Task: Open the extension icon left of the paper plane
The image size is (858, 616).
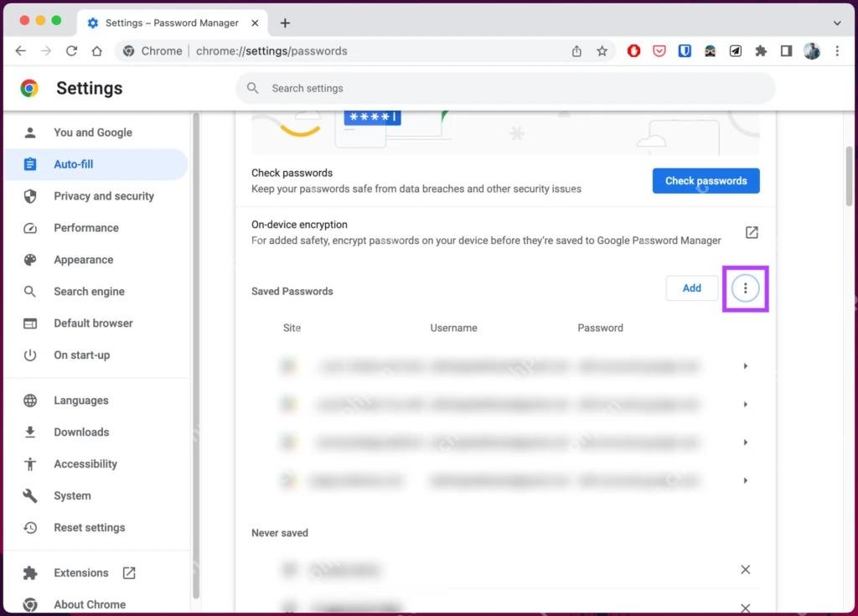Action: click(x=710, y=51)
